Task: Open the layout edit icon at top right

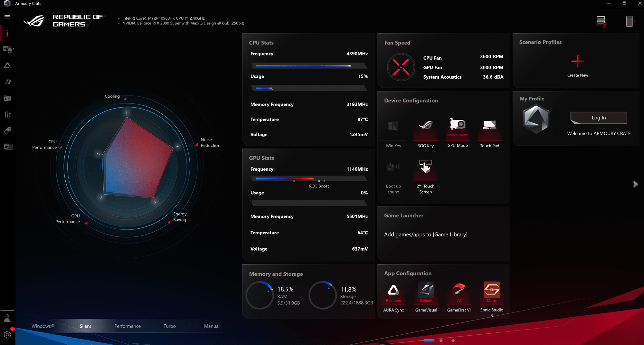Action: coord(601,22)
